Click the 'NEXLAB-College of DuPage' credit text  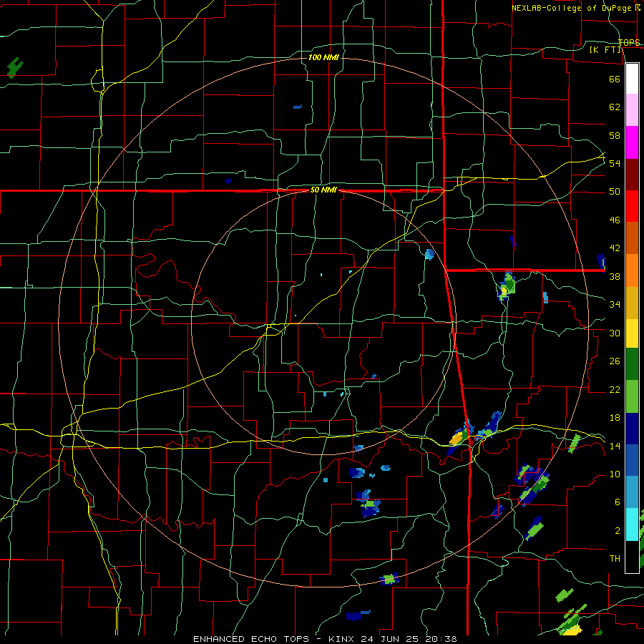click(573, 8)
